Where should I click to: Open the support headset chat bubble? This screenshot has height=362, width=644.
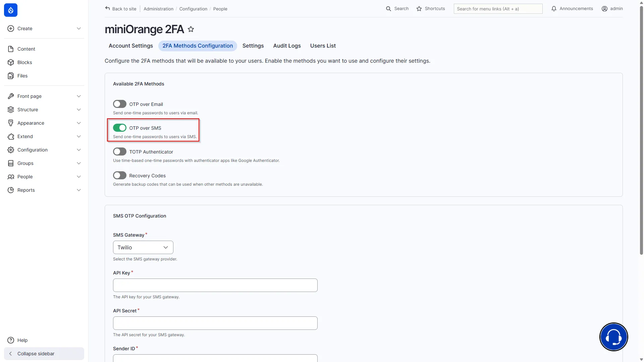(x=613, y=337)
